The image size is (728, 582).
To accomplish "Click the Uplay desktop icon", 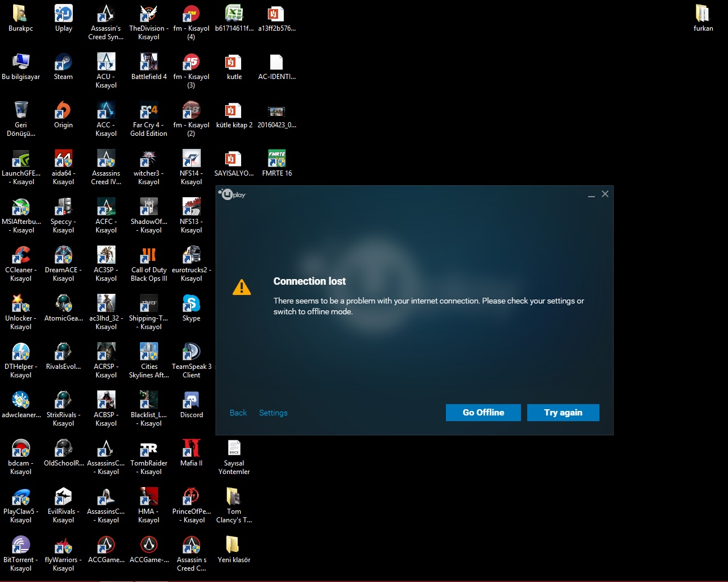I will (x=63, y=14).
